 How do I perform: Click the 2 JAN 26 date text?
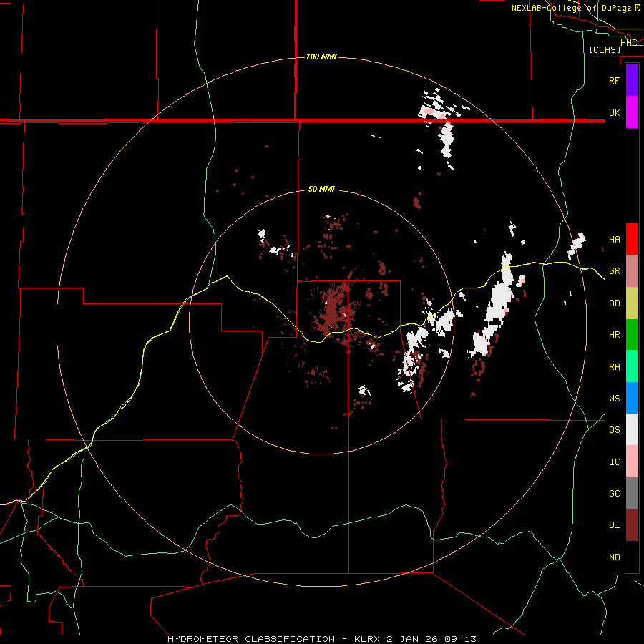[x=411, y=639]
